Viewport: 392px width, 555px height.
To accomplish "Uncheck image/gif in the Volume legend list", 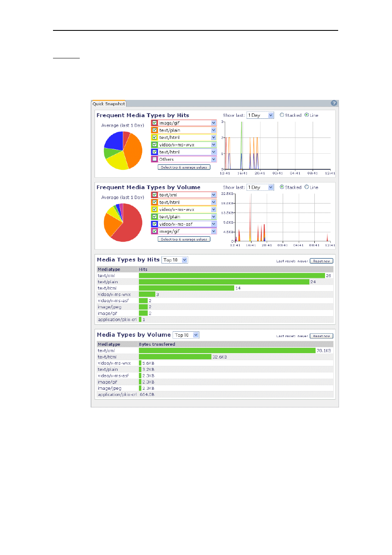I will (x=154, y=231).
